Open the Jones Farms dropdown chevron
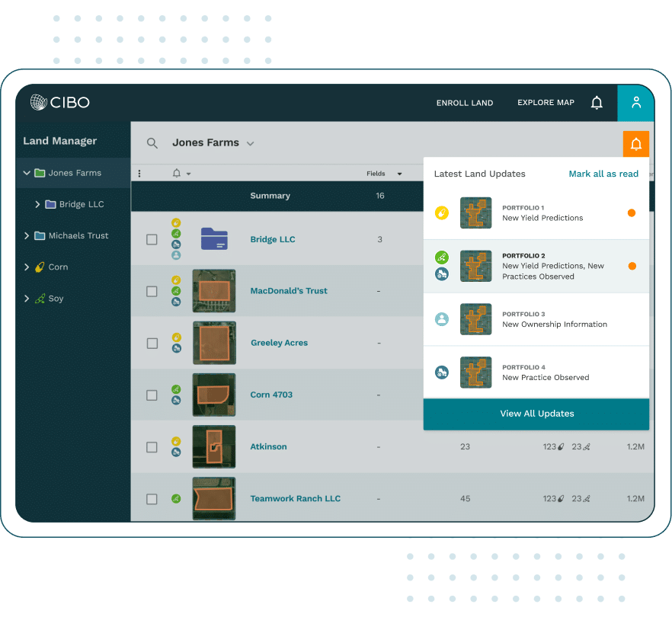 point(250,143)
